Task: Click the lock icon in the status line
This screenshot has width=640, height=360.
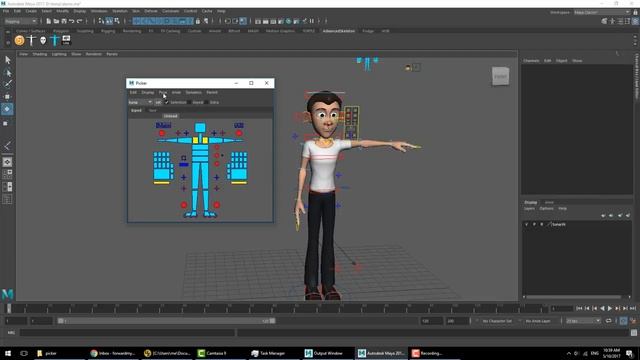Action: tap(198, 21)
